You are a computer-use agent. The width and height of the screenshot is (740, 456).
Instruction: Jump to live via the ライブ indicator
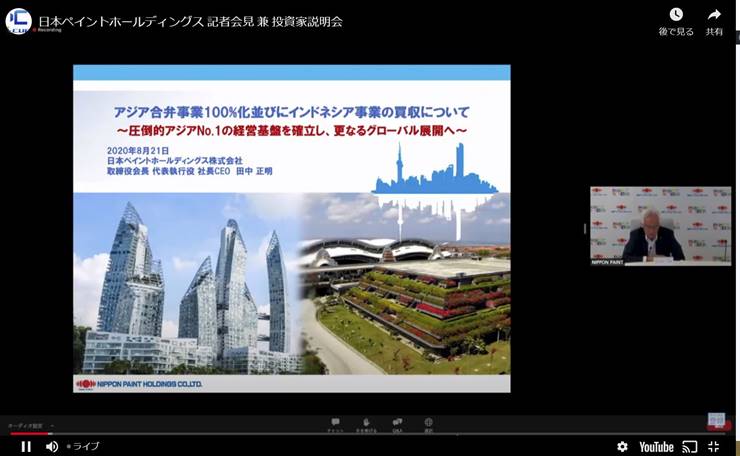click(x=83, y=446)
